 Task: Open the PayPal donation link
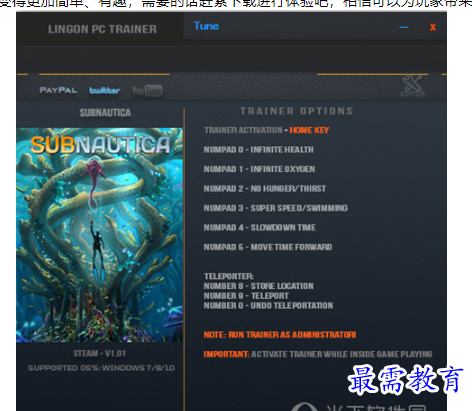point(58,90)
